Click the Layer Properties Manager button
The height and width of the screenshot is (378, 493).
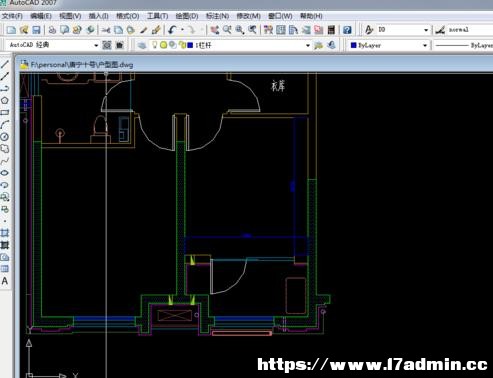(142, 45)
